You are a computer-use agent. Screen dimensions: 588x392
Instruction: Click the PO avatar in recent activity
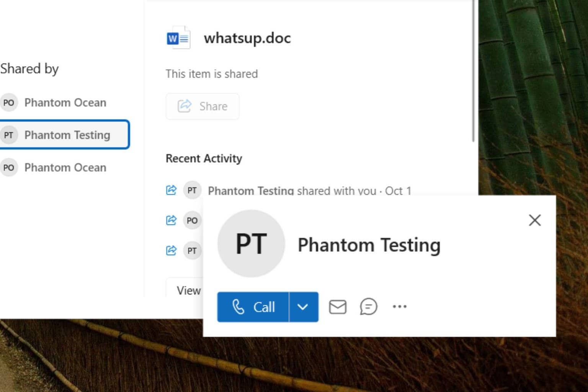(192, 220)
